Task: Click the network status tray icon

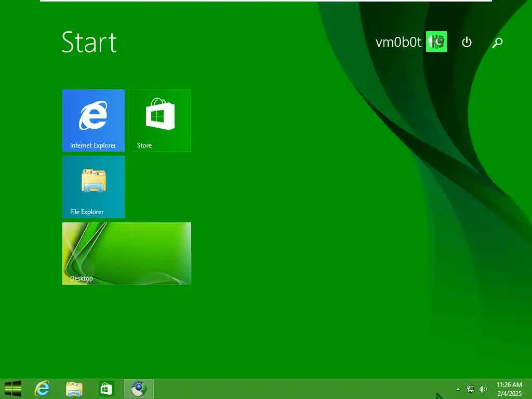Action: coord(471,389)
